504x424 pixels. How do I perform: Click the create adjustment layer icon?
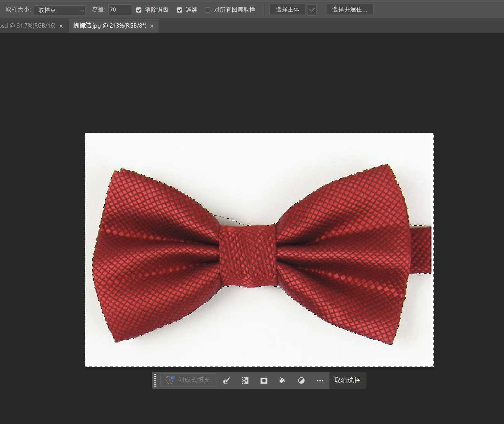coord(301,380)
